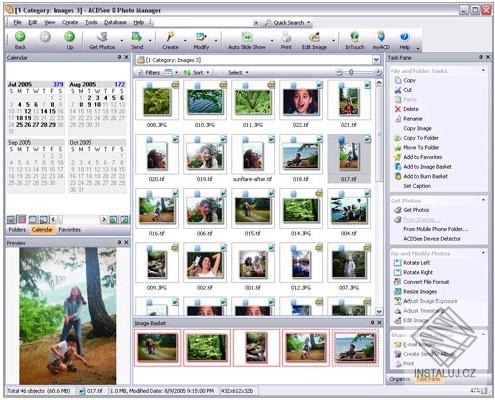Open the Quick Search dropdown arrow
Image resolution: width=495 pixels, height=400 pixels.
coord(308,23)
